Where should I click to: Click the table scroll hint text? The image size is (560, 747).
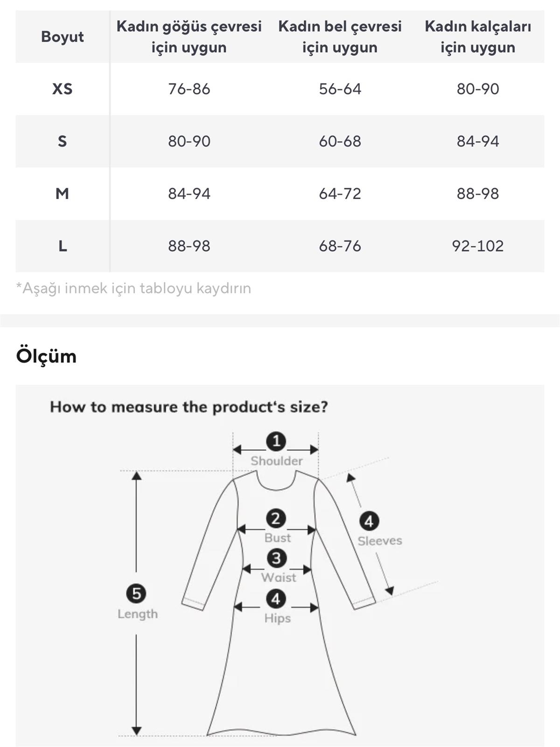coord(133,288)
